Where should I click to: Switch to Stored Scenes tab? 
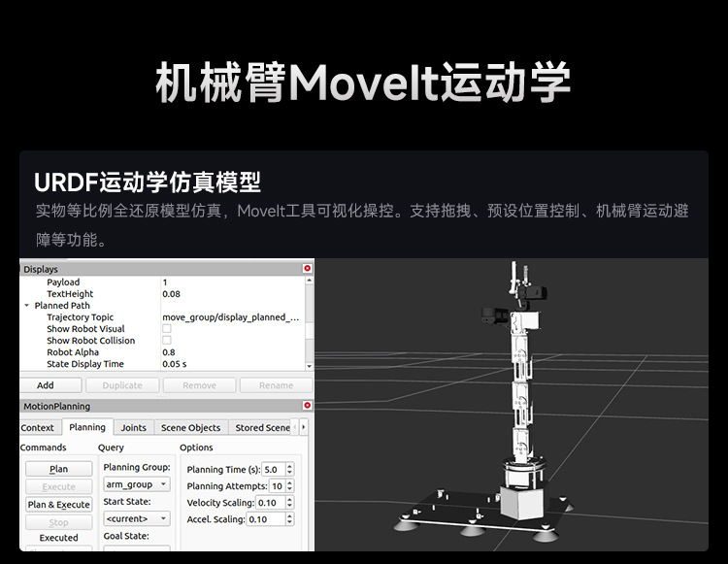(262, 428)
